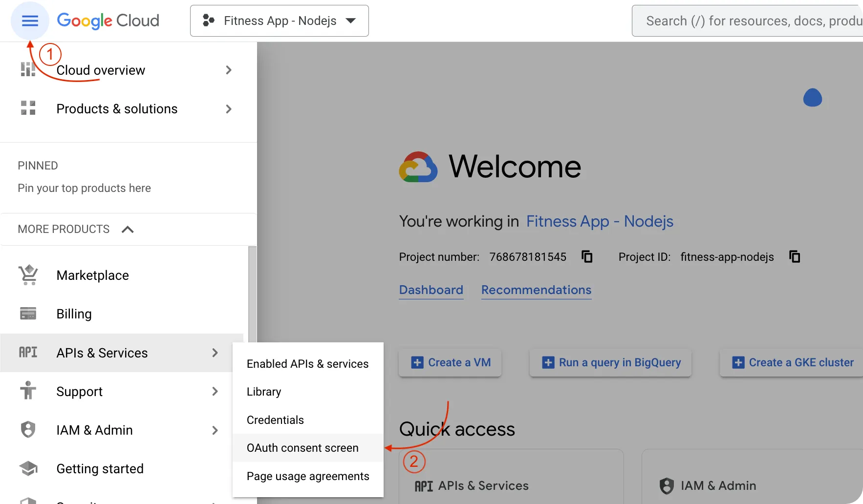Viewport: 863px width, 504px height.
Task: Expand the Cloud overview submenu arrow
Action: tap(229, 70)
